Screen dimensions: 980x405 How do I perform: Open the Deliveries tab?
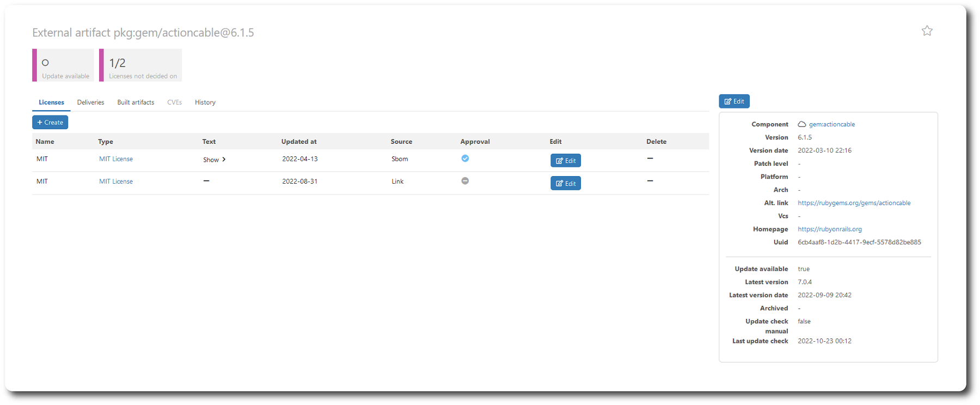point(90,102)
